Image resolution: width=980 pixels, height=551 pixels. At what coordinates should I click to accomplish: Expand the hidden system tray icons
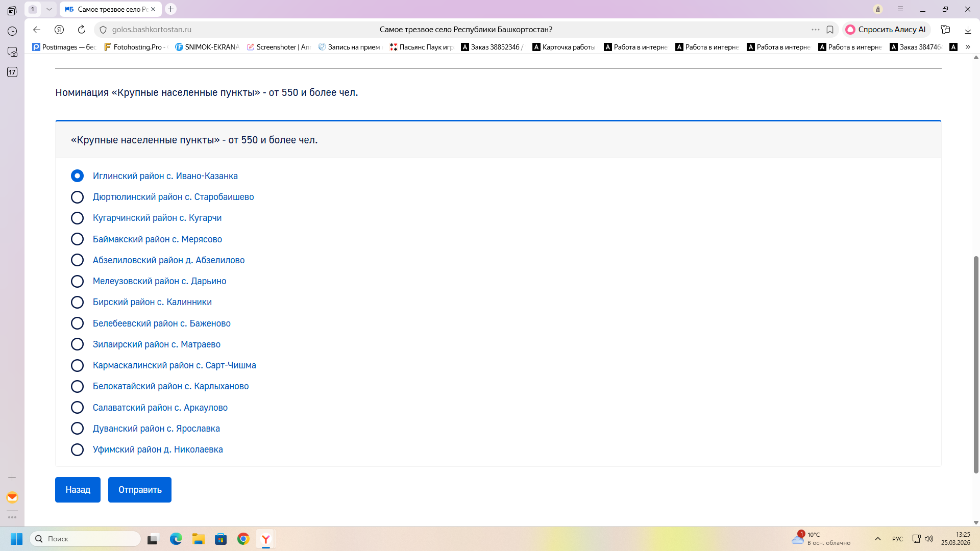point(878,539)
